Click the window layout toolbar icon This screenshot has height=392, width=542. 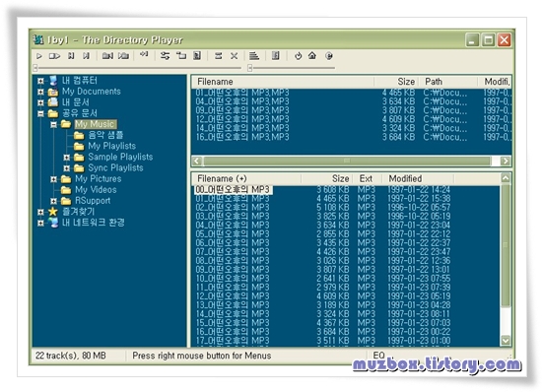[181, 55]
